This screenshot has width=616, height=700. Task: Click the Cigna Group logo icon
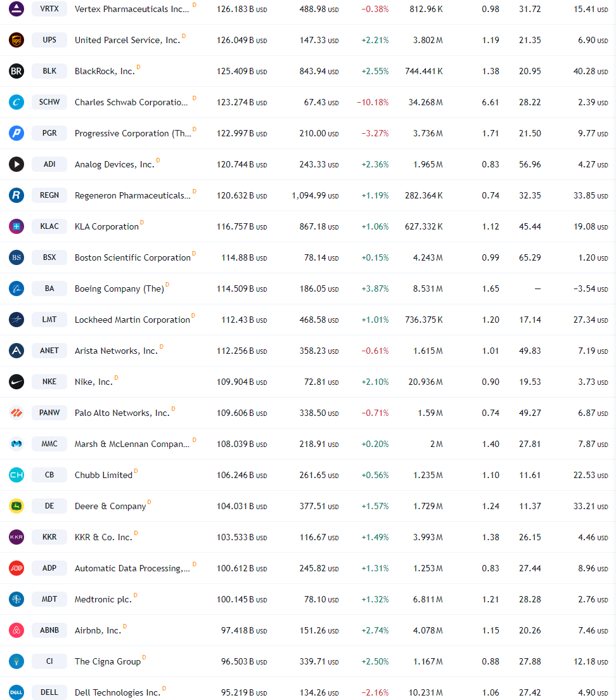click(16, 661)
